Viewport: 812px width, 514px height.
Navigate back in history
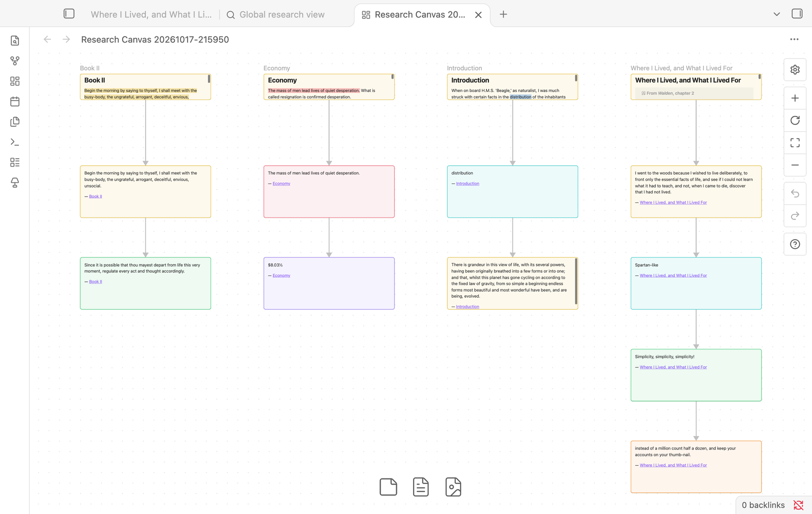(x=47, y=40)
